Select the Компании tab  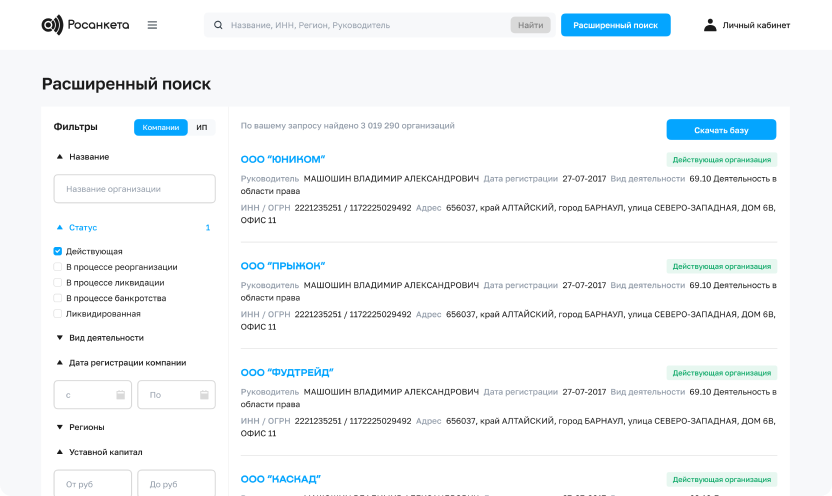161,127
